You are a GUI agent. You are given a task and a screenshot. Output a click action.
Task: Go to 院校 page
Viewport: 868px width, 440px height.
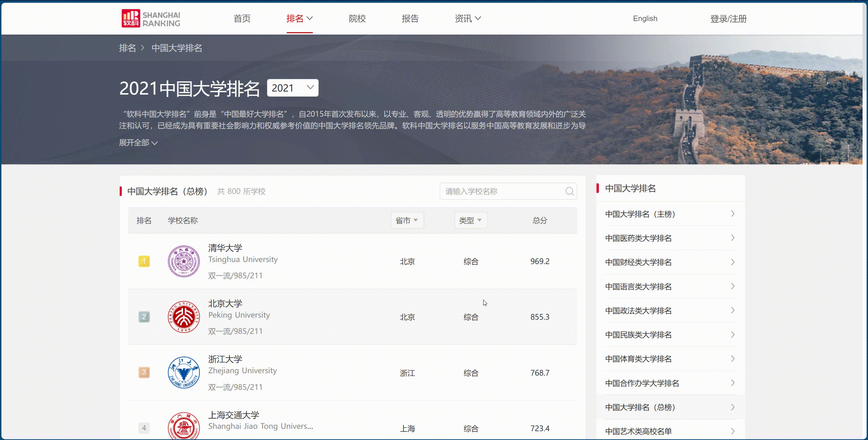pos(357,19)
